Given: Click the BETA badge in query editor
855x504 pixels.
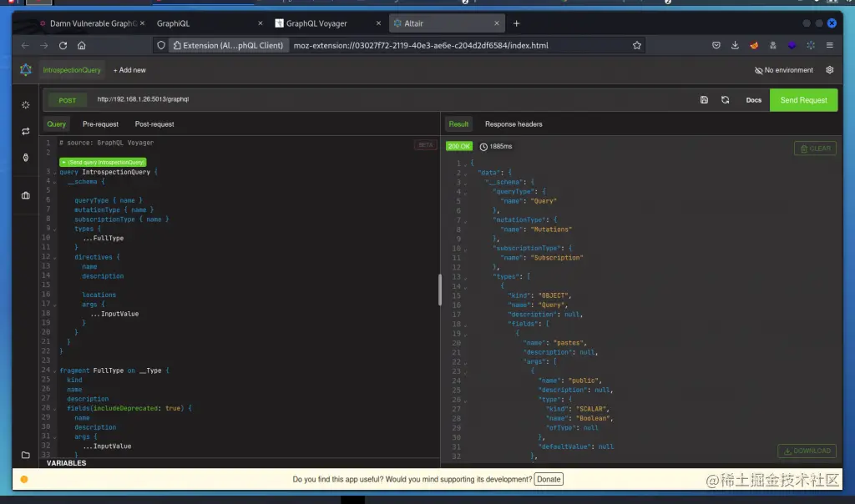Looking at the screenshot, I should pos(425,145).
